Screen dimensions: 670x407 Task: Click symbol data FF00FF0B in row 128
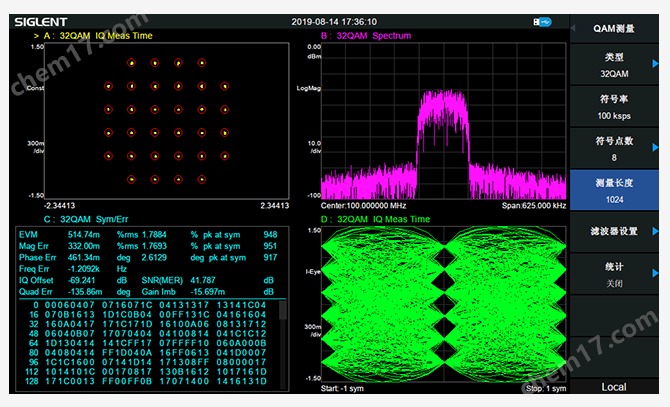pyautogui.click(x=127, y=381)
